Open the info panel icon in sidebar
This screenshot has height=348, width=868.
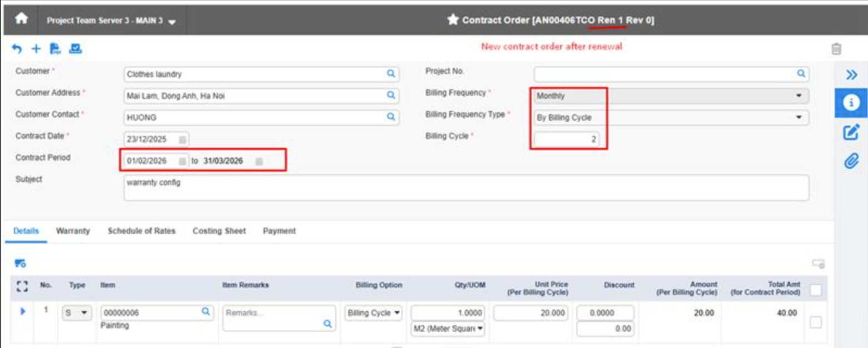[x=851, y=102]
